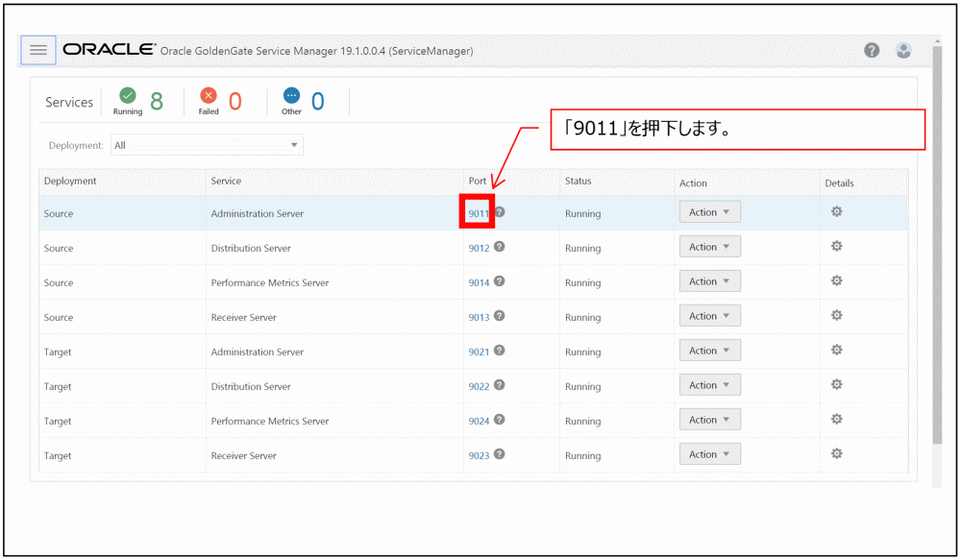Open Action dropdown for Source Performance Metrics Server
961x560 pixels.
tap(710, 281)
